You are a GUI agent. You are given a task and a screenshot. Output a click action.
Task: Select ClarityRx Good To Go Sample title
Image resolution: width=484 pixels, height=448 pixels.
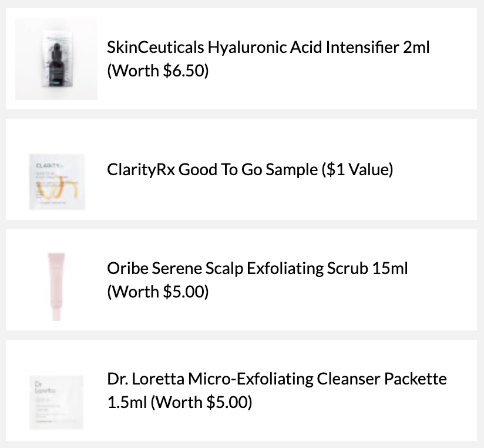(213, 169)
